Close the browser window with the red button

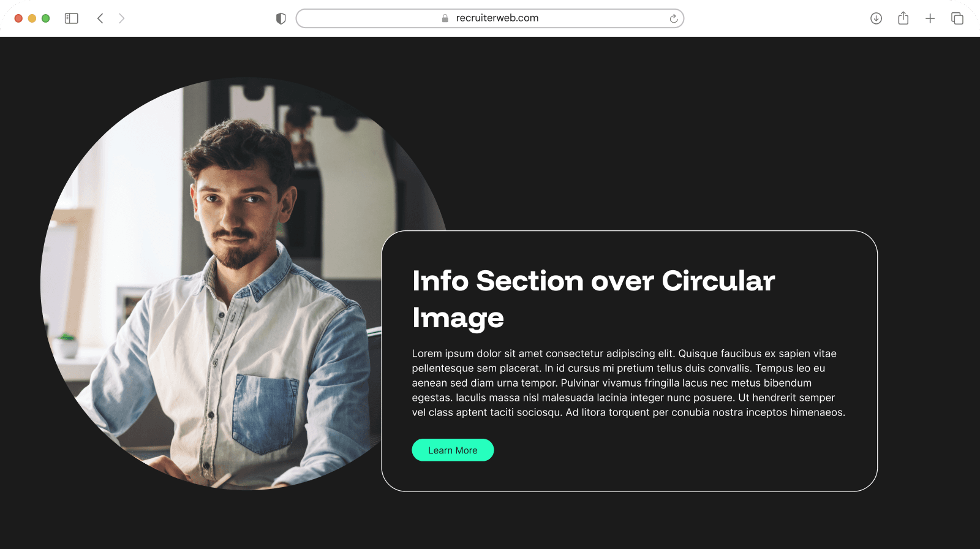pos(18,18)
